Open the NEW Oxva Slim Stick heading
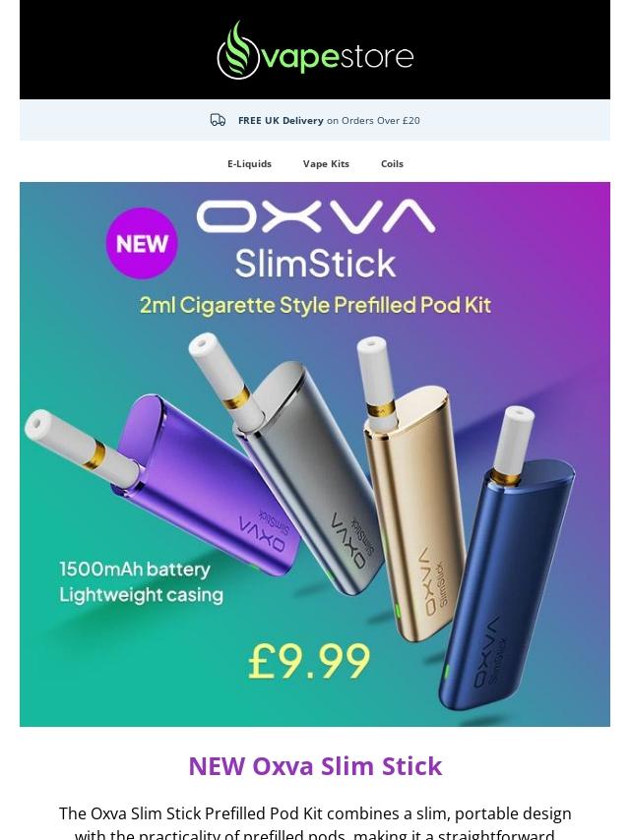Image resolution: width=630 pixels, height=840 pixels. pos(315,766)
